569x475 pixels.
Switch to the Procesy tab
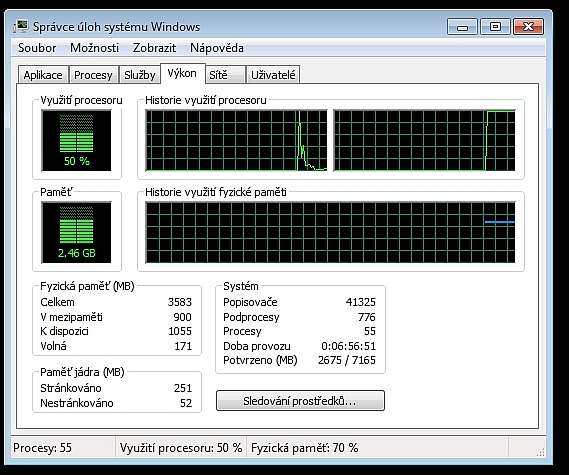coord(93,75)
